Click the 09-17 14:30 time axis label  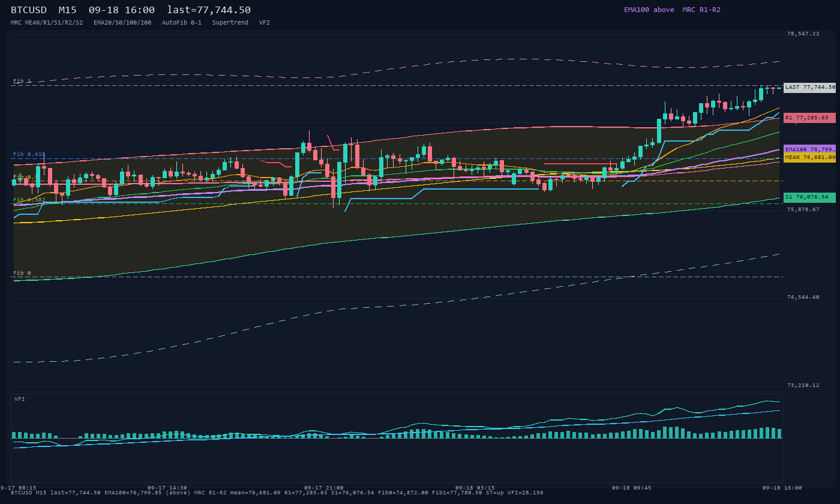click(167, 488)
